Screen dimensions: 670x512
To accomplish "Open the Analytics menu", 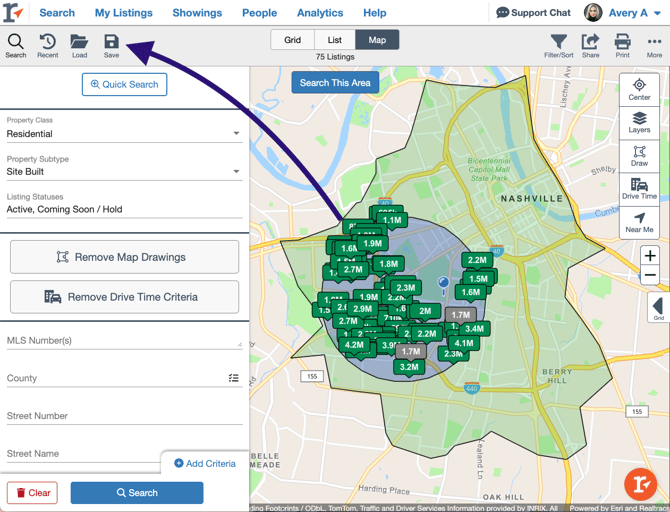I will [320, 13].
